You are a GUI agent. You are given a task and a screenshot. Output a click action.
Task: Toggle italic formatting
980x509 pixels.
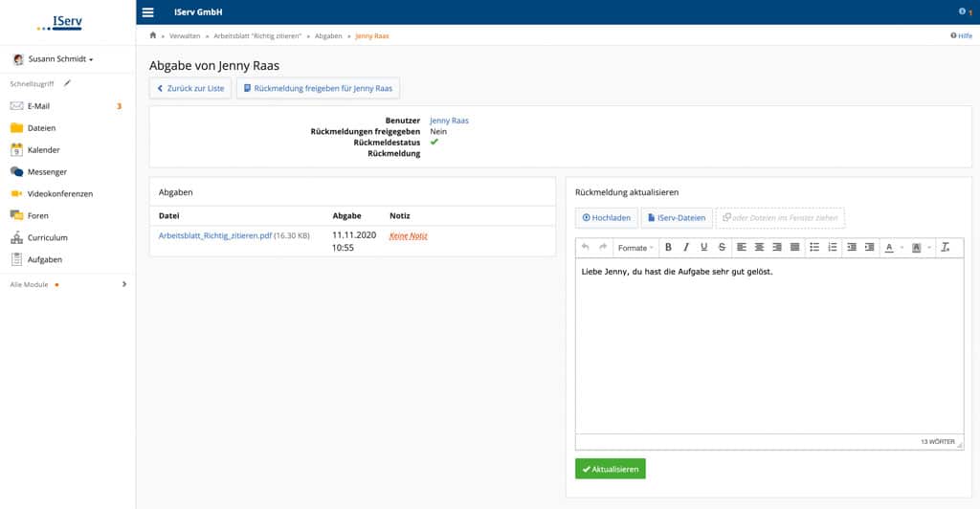(686, 247)
